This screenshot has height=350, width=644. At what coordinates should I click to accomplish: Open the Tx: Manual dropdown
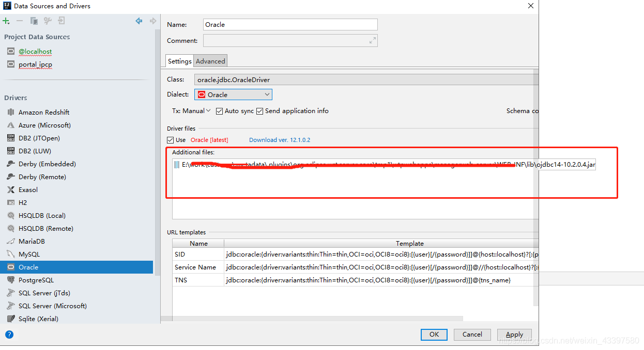click(191, 111)
